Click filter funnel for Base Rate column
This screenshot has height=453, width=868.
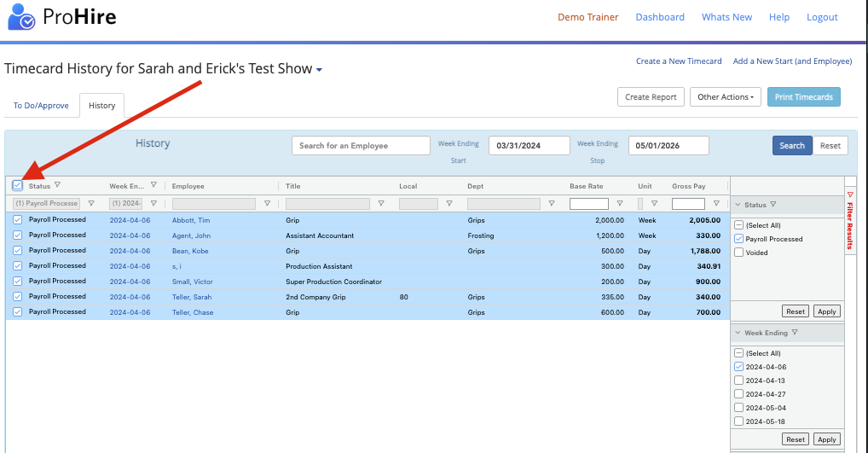tap(620, 203)
